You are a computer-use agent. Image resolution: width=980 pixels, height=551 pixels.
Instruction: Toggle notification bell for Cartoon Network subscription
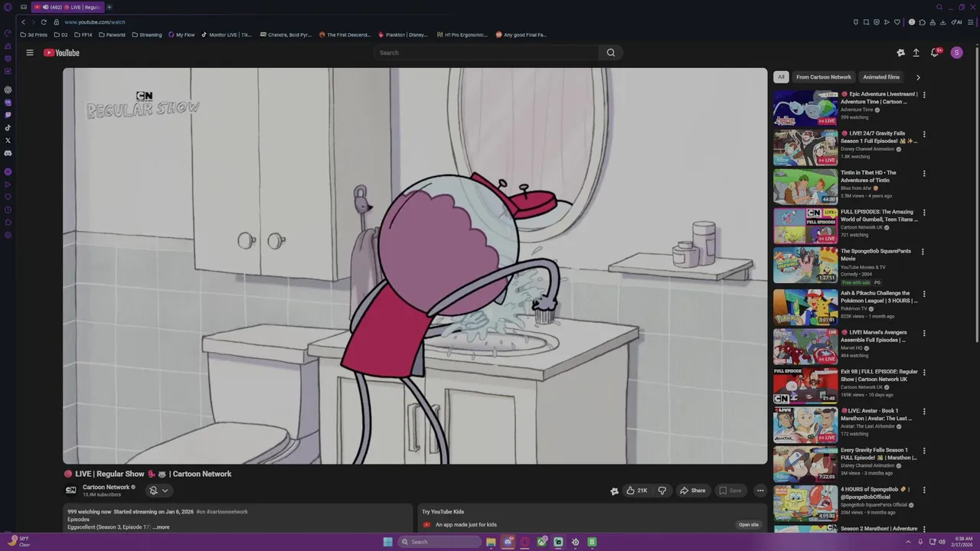158,491
